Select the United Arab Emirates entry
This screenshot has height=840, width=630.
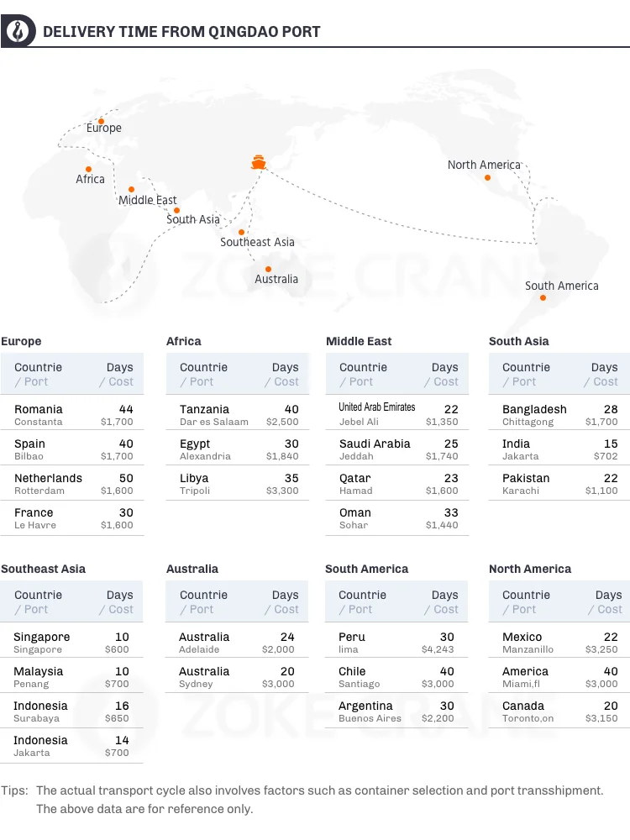377,407
